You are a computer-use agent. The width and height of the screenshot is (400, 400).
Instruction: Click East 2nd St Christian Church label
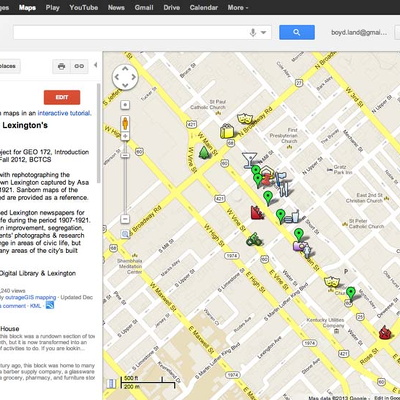364,198
